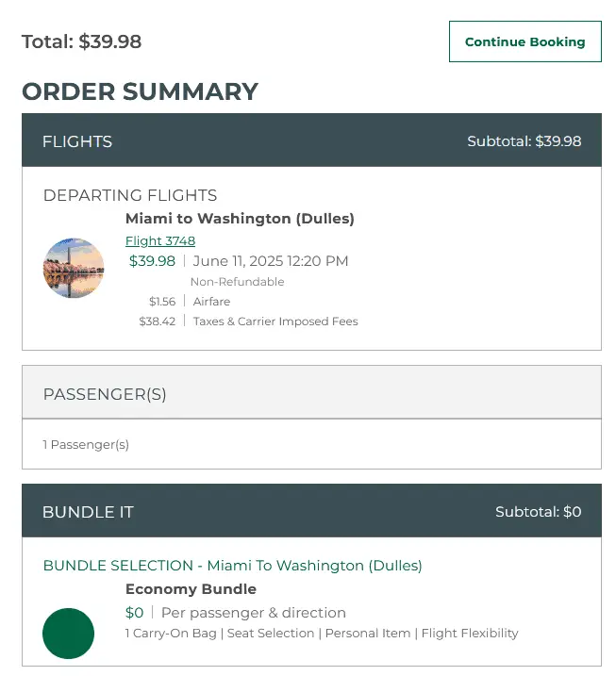The height and width of the screenshot is (676, 616).
Task: Click the green Economy Bundle circle icon
Action: point(69,634)
